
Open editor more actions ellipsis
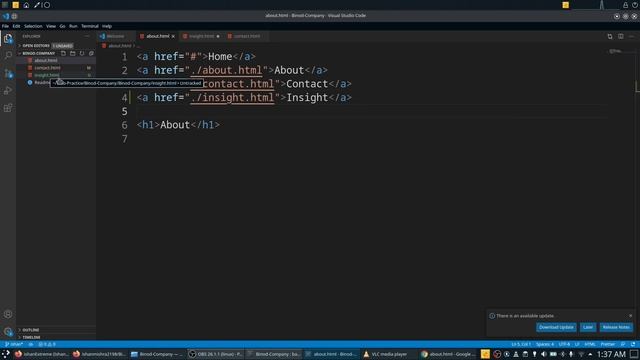click(631, 36)
